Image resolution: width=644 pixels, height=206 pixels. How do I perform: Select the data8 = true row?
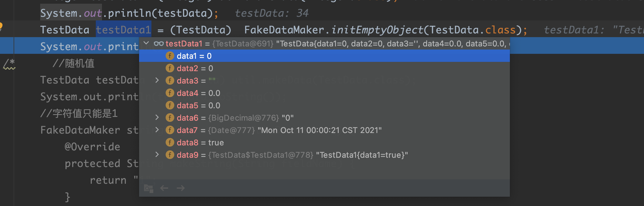tap(324, 142)
